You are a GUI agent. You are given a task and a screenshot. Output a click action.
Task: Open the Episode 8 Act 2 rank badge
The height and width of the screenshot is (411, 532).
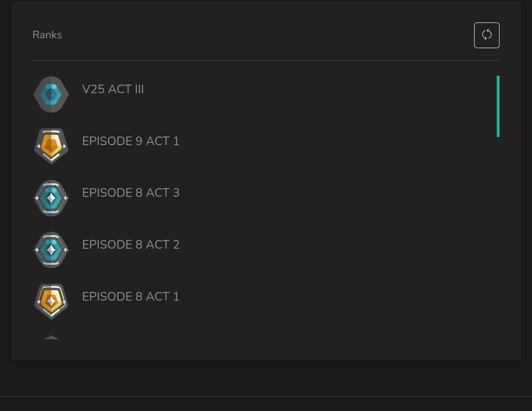pos(51,250)
